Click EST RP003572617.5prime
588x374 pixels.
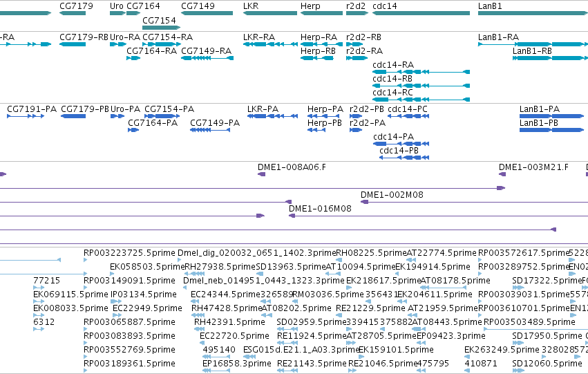pyautogui.click(x=524, y=253)
